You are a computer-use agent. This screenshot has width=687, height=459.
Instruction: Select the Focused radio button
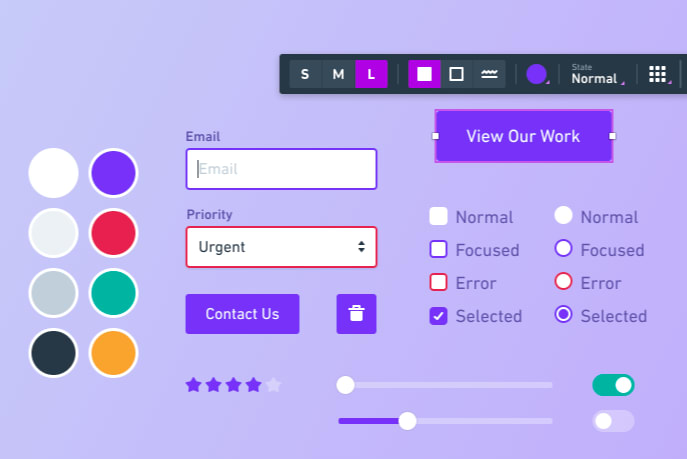pos(563,248)
